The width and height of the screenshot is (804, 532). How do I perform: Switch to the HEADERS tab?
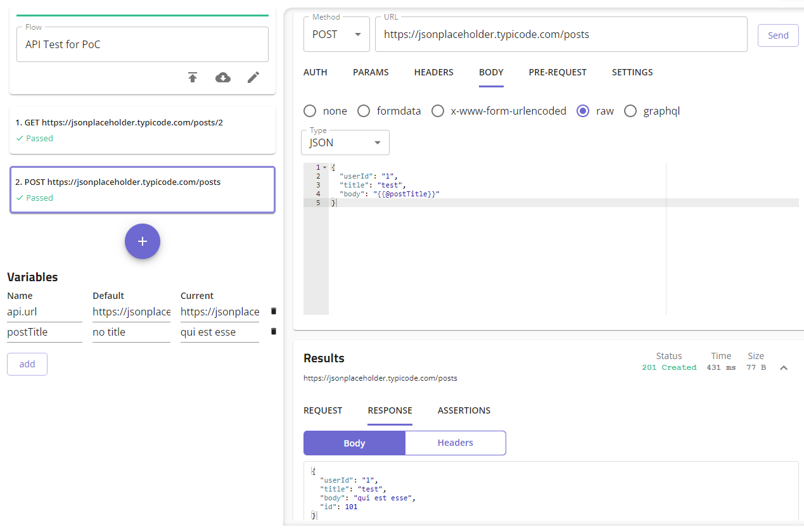(434, 72)
